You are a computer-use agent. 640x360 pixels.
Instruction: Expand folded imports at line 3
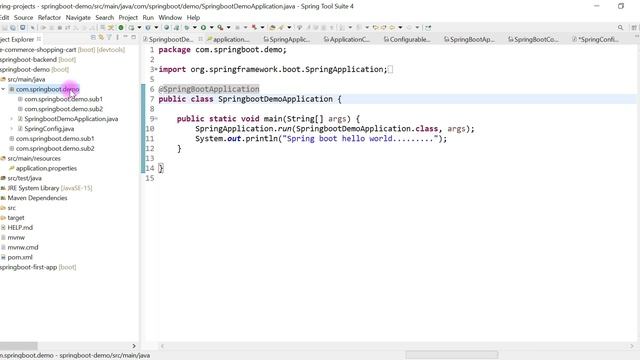156,69
